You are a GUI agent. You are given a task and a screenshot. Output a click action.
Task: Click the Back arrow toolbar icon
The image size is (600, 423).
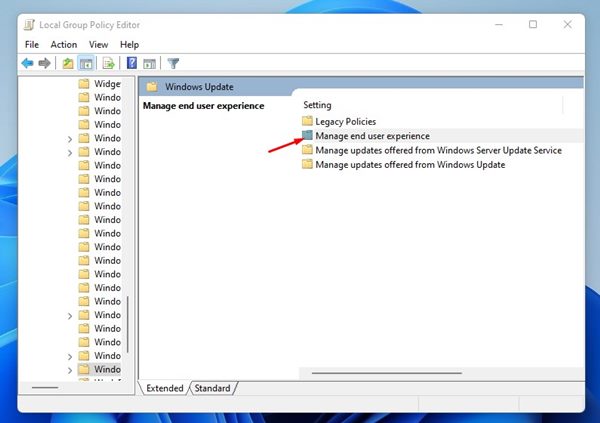coord(27,63)
